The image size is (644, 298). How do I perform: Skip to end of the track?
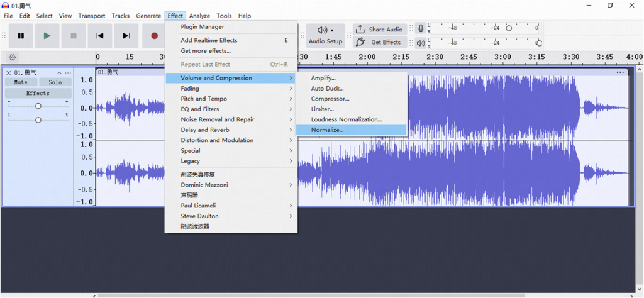tap(126, 36)
